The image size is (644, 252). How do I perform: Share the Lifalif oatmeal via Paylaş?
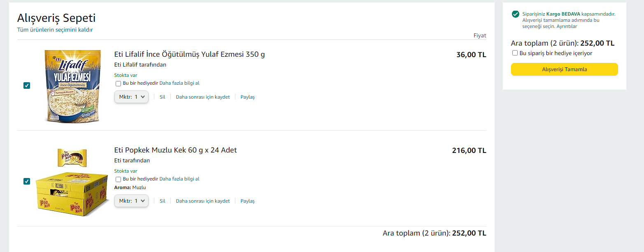click(247, 97)
